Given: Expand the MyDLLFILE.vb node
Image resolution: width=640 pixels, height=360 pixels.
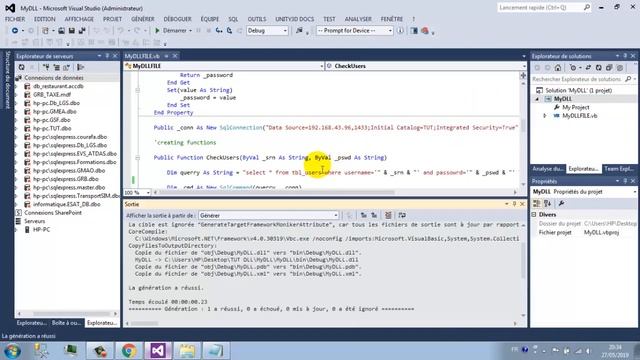Looking at the screenshot, I should pyautogui.click(x=545, y=116).
